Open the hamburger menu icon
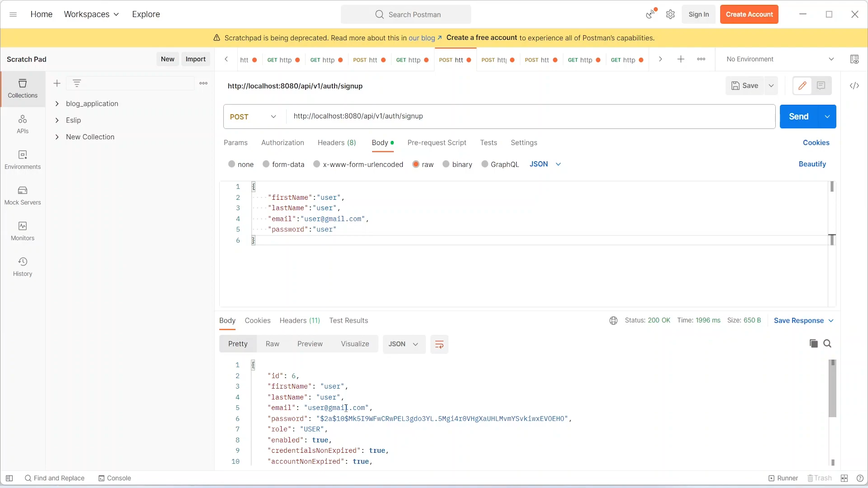The height and width of the screenshot is (488, 868). [x=13, y=14]
